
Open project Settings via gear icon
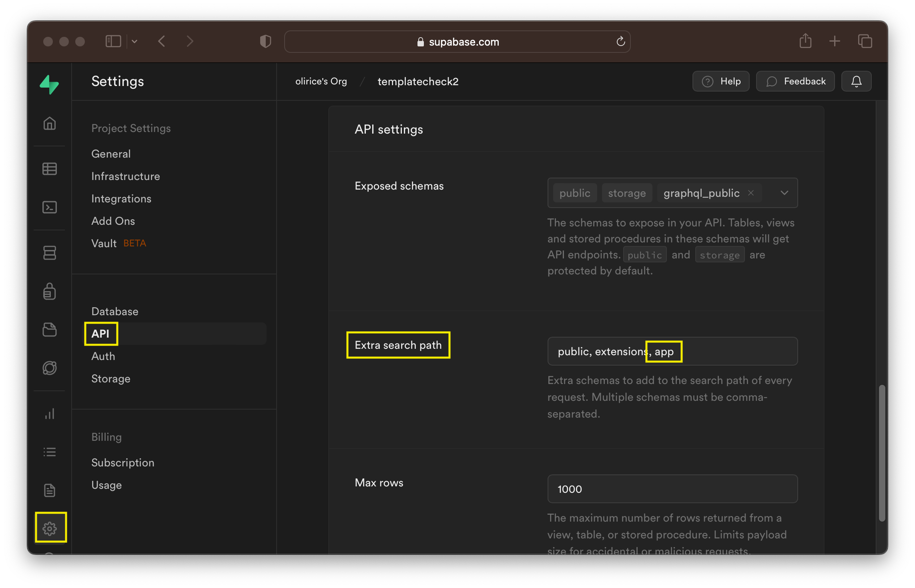click(x=50, y=528)
